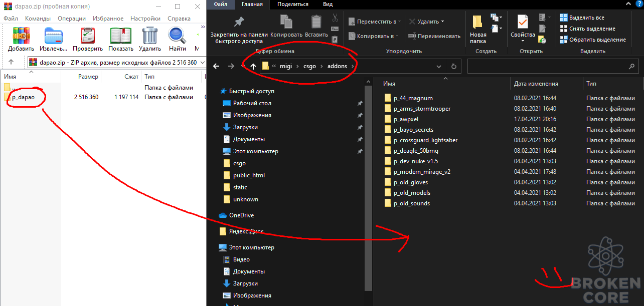This screenshot has width=644, height=306.
Task: Click the WinRAR Add (Добавить) icon
Action: point(21,36)
